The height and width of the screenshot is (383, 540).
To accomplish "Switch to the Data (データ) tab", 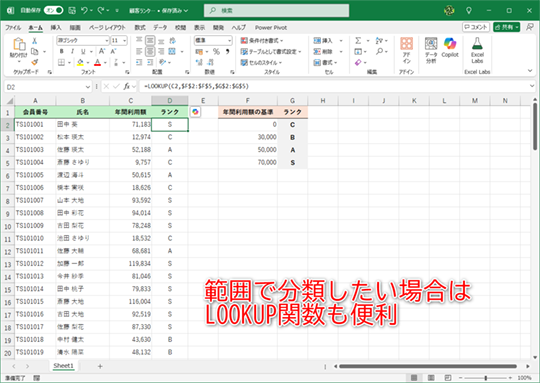I will tap(160, 28).
